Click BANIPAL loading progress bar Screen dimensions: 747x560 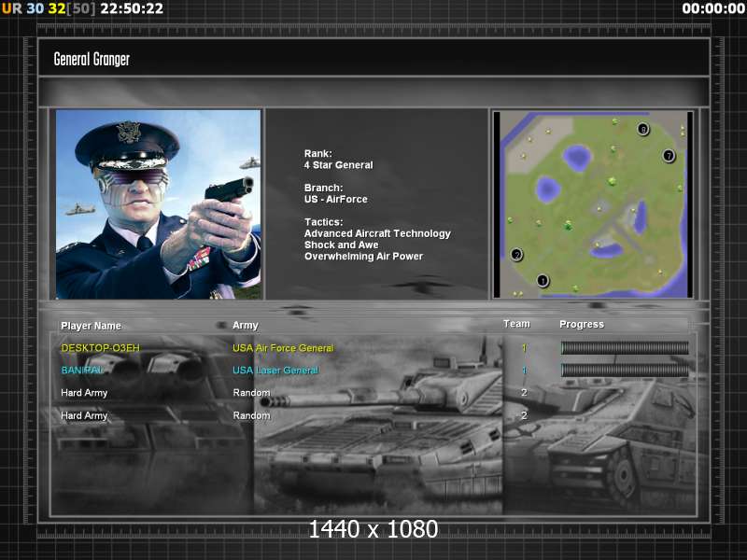[x=625, y=370]
